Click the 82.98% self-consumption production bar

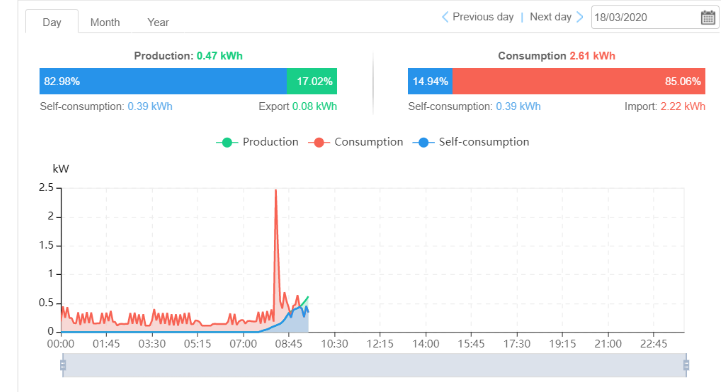click(x=163, y=81)
